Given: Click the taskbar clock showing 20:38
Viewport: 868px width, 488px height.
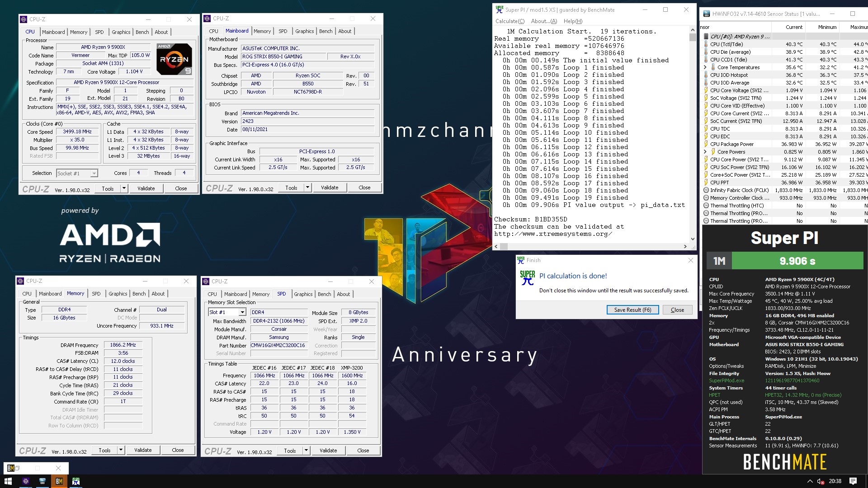Looking at the screenshot, I should (x=835, y=481).
